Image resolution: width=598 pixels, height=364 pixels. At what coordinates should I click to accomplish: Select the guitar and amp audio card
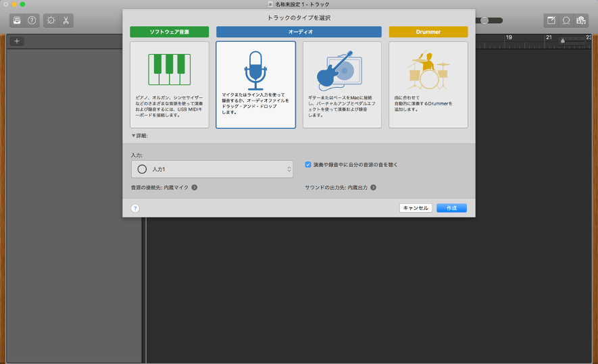click(342, 84)
